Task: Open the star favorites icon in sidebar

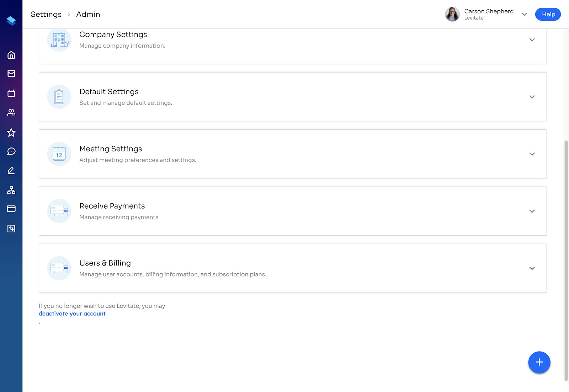Action: point(11,133)
